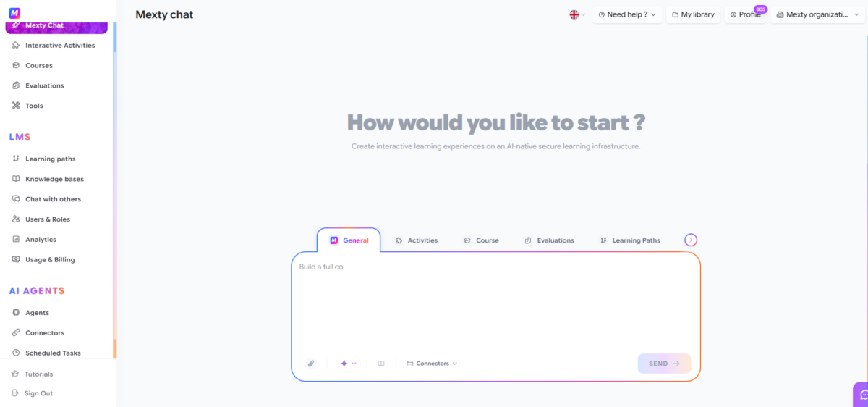Select the Learning Paths tab
The image size is (868, 407).
[630, 240]
